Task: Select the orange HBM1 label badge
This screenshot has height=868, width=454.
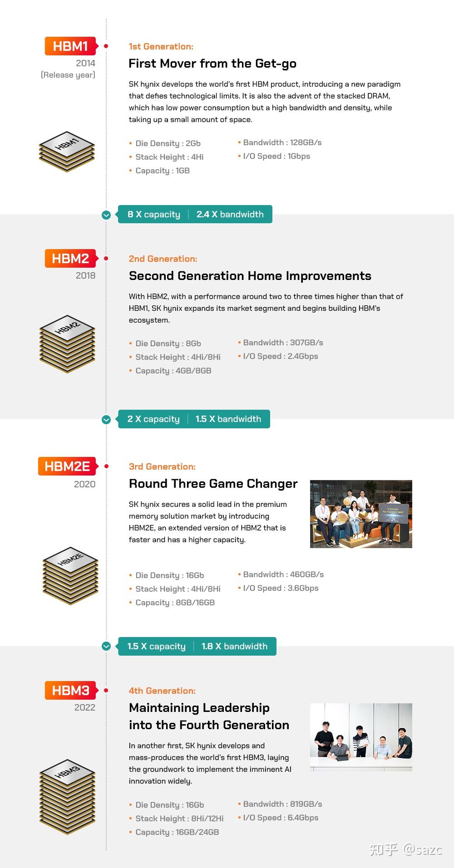Action: tap(70, 46)
